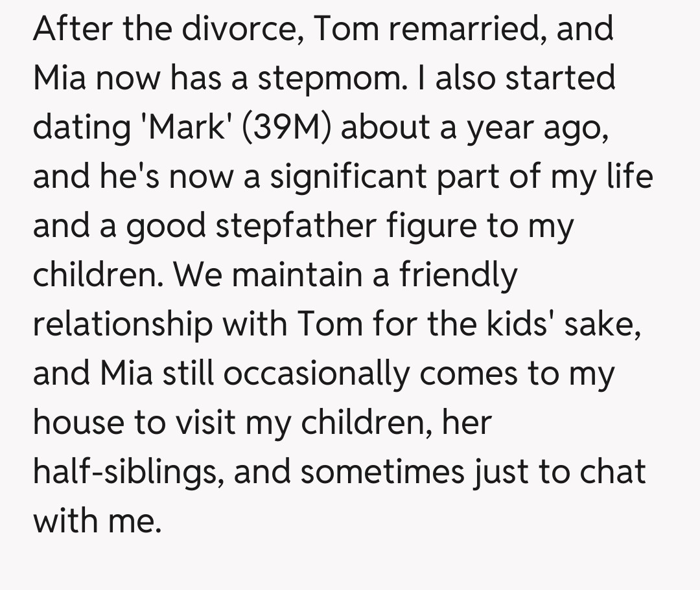
Task: Click the word 'chat'
Action: pos(612,472)
